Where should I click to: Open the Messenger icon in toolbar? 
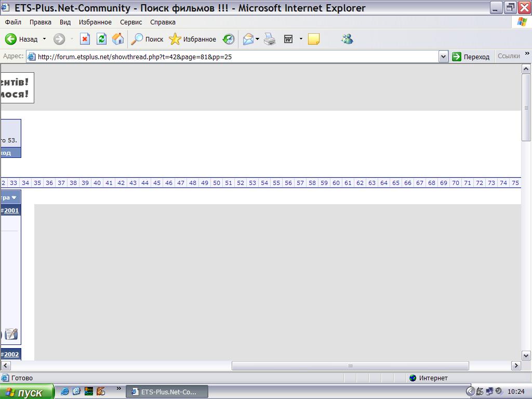pyautogui.click(x=347, y=39)
